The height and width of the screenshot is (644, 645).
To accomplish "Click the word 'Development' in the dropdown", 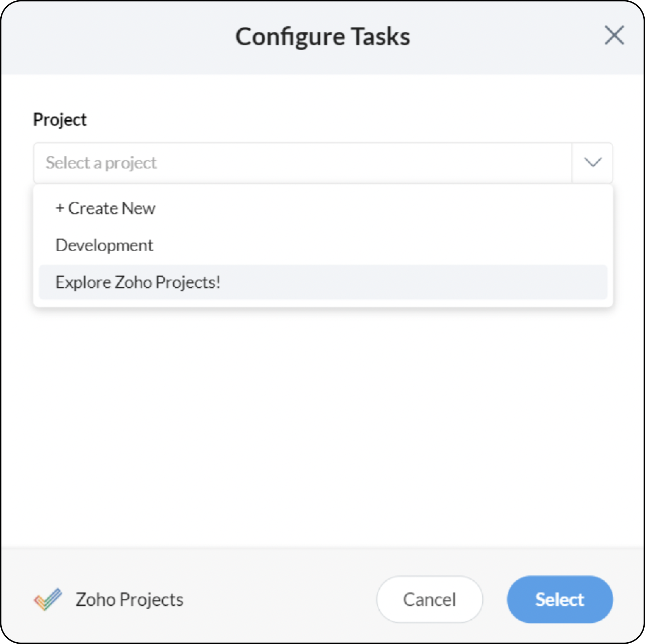I will coord(104,245).
